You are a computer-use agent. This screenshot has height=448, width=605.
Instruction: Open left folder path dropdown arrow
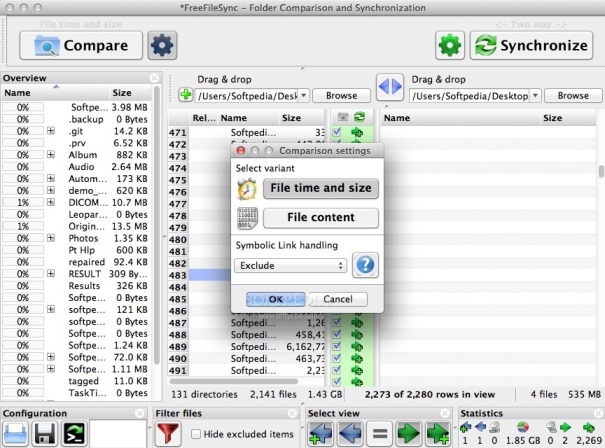click(x=304, y=95)
